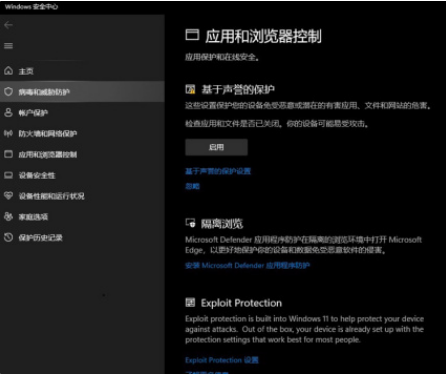Open 帐户保护 page
Viewport: 446px width, 375px height.
(82, 113)
